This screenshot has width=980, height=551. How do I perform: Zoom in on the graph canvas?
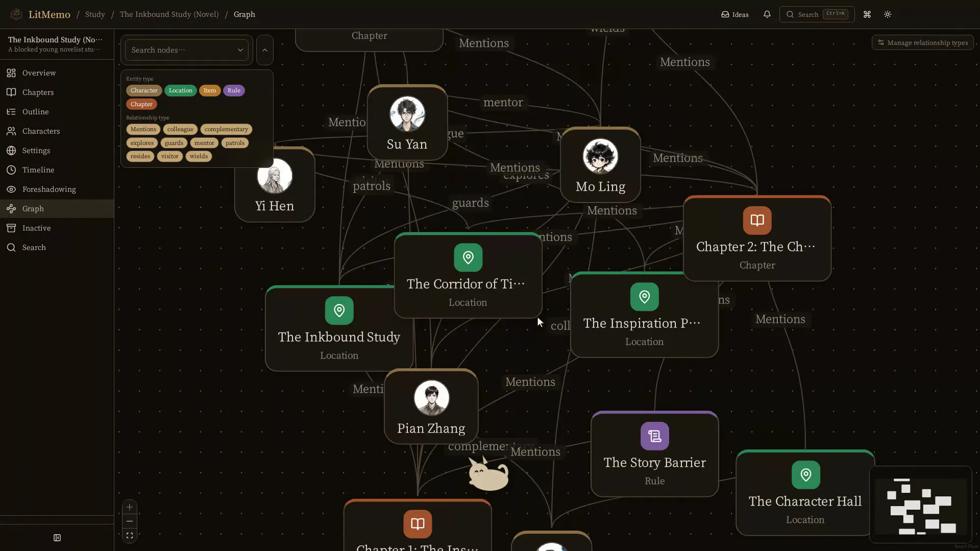130,507
